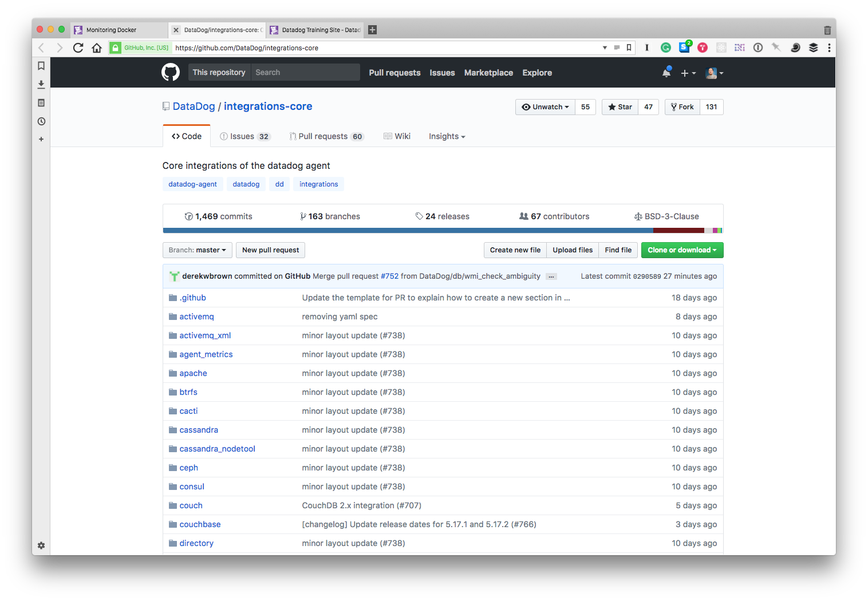Image resolution: width=868 pixels, height=601 pixels.
Task: Star the integrations-core repository
Action: click(x=620, y=107)
